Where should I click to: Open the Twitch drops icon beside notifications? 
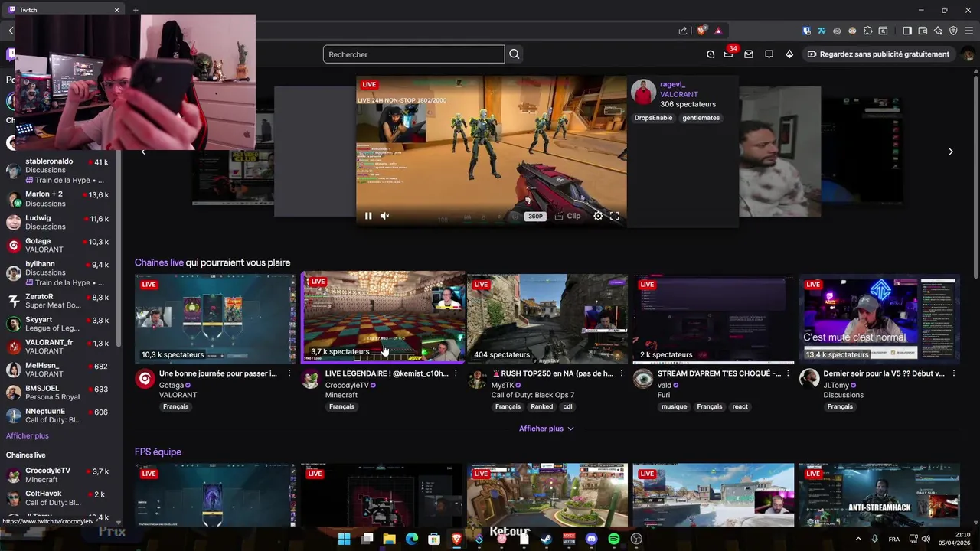(710, 54)
